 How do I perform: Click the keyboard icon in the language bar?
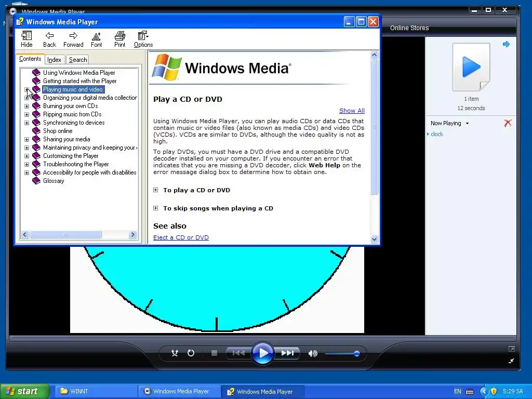(x=470, y=392)
